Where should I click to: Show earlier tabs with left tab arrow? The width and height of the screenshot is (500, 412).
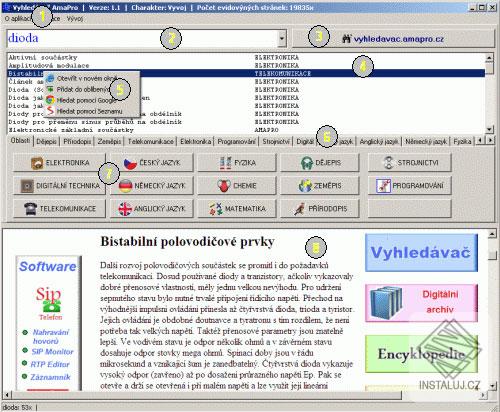coord(480,140)
